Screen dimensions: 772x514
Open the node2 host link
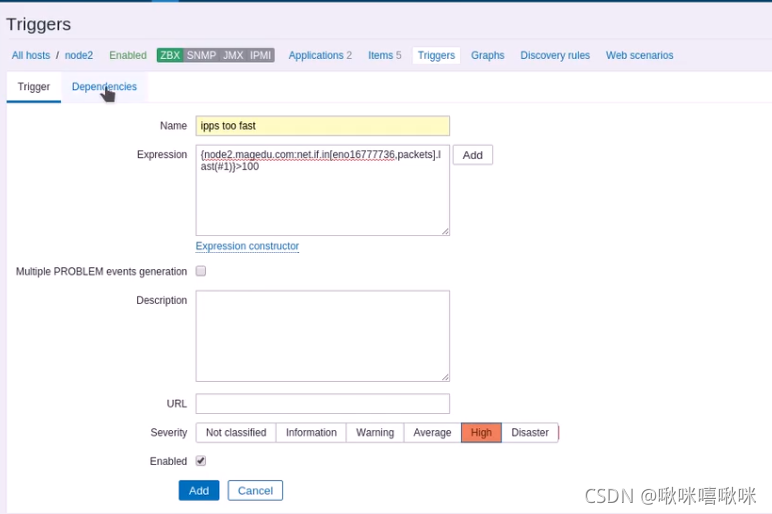point(79,55)
